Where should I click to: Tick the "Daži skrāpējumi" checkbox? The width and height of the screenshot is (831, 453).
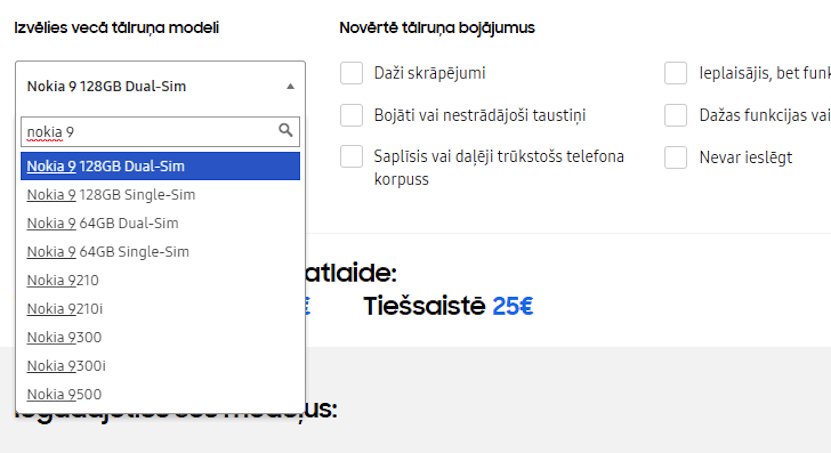pyautogui.click(x=351, y=73)
